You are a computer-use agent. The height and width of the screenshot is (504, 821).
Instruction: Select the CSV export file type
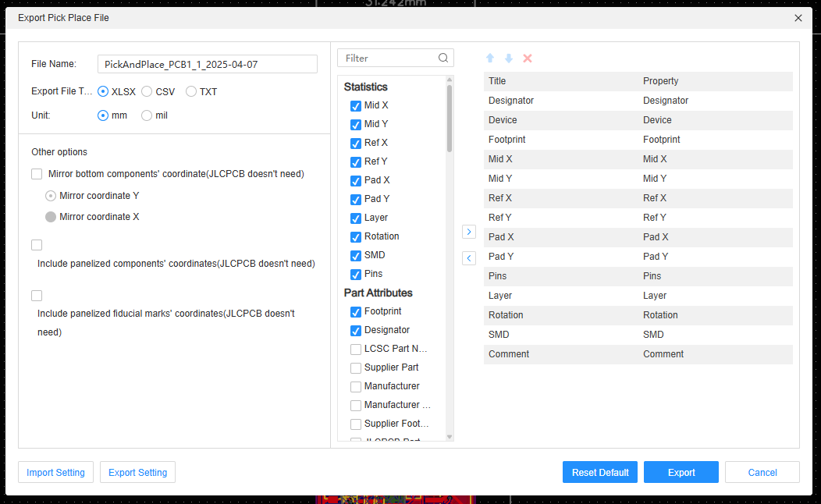(147, 91)
